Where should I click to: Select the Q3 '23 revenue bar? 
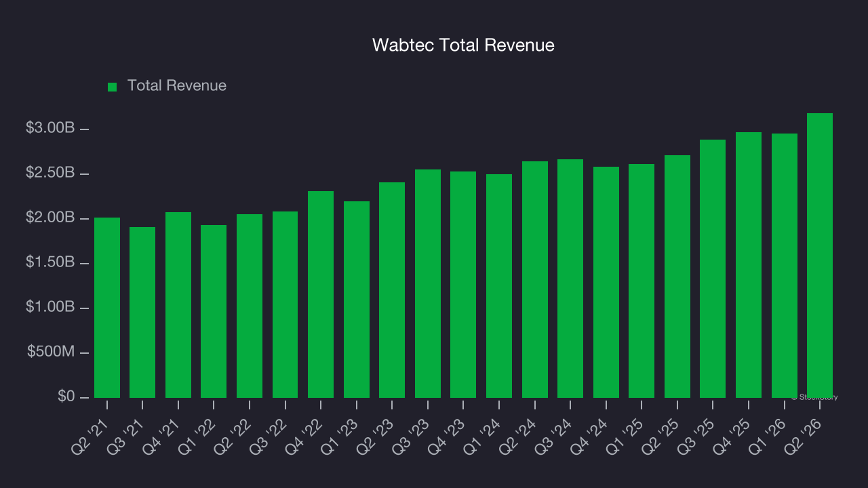tap(428, 283)
